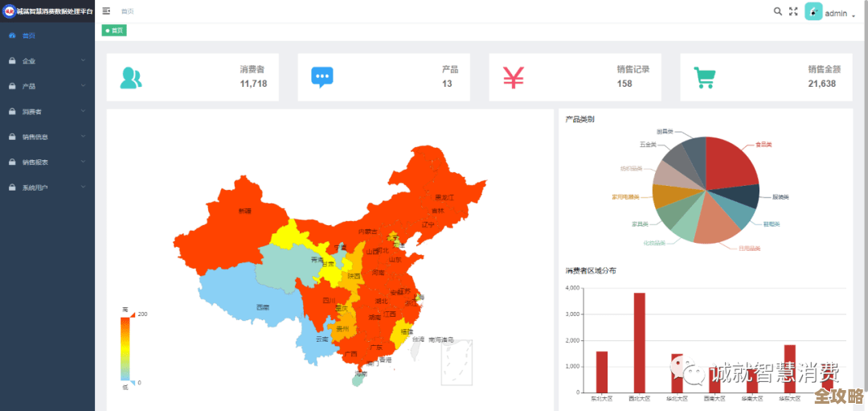Expand the 系统用户 menu chevron
868x411 pixels.
tap(83, 187)
